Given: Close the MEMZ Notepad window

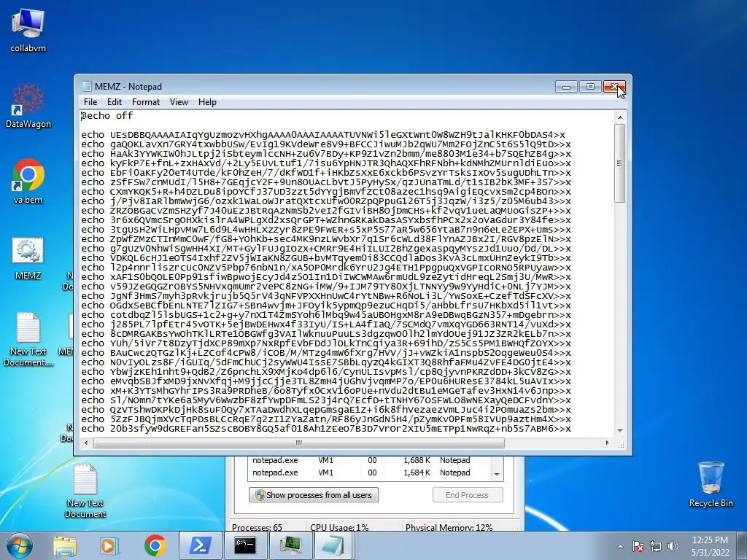Looking at the screenshot, I should (x=614, y=87).
